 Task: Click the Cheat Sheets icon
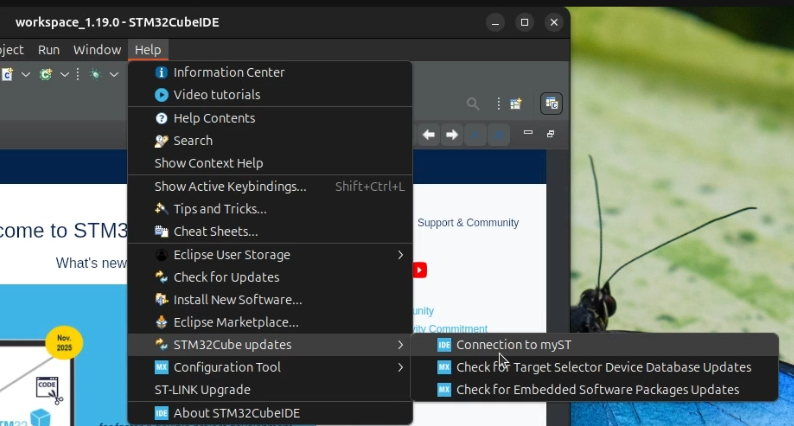(x=161, y=231)
